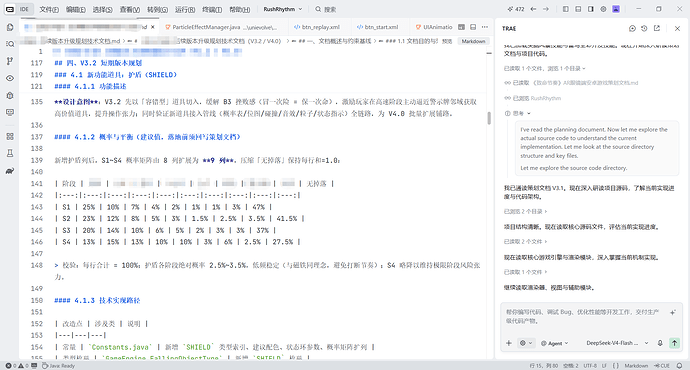
Task: Open notifications bell in status bar
Action: click(x=679, y=366)
